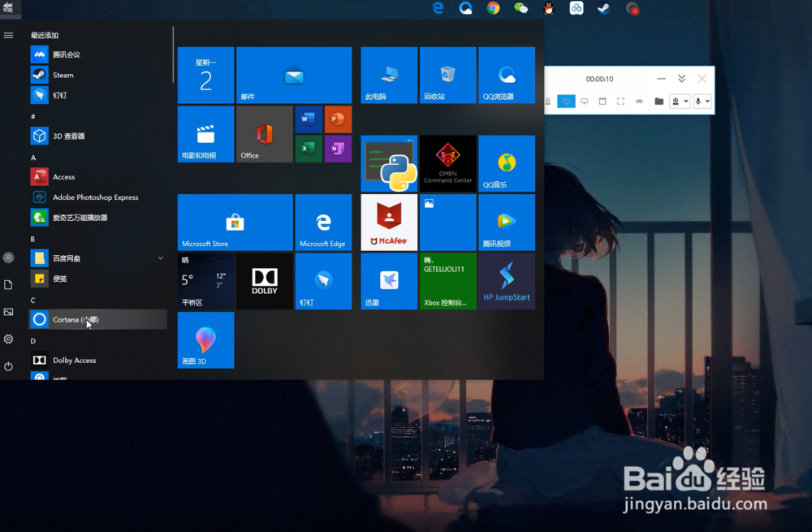This screenshot has width=812, height=532.
Task: Open the webcam dropdown arrow in recorder
Action: 686,102
